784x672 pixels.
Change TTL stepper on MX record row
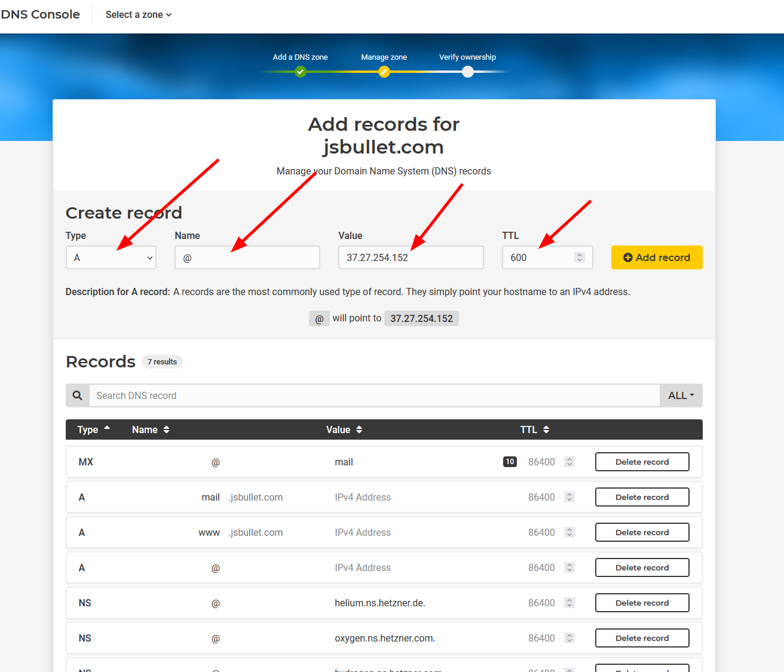[569, 462]
